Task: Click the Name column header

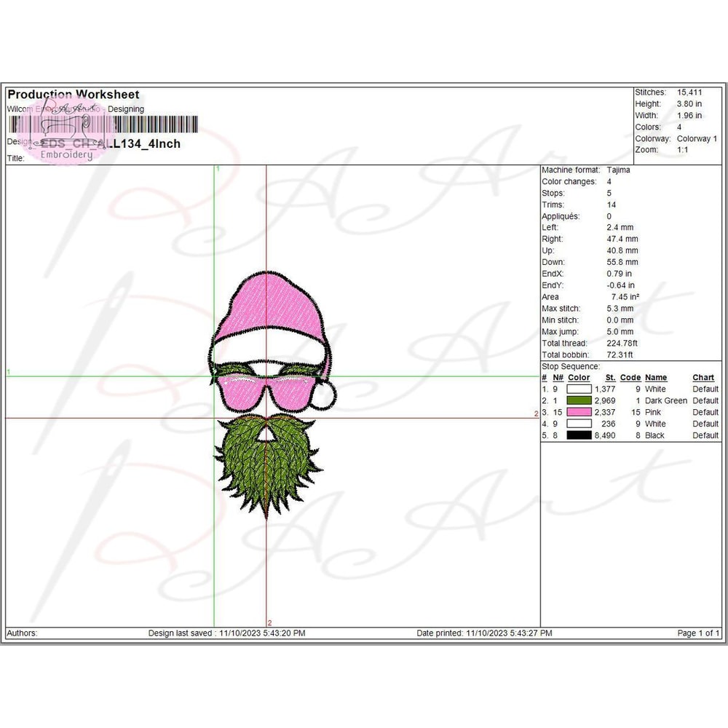Action: tap(655, 378)
